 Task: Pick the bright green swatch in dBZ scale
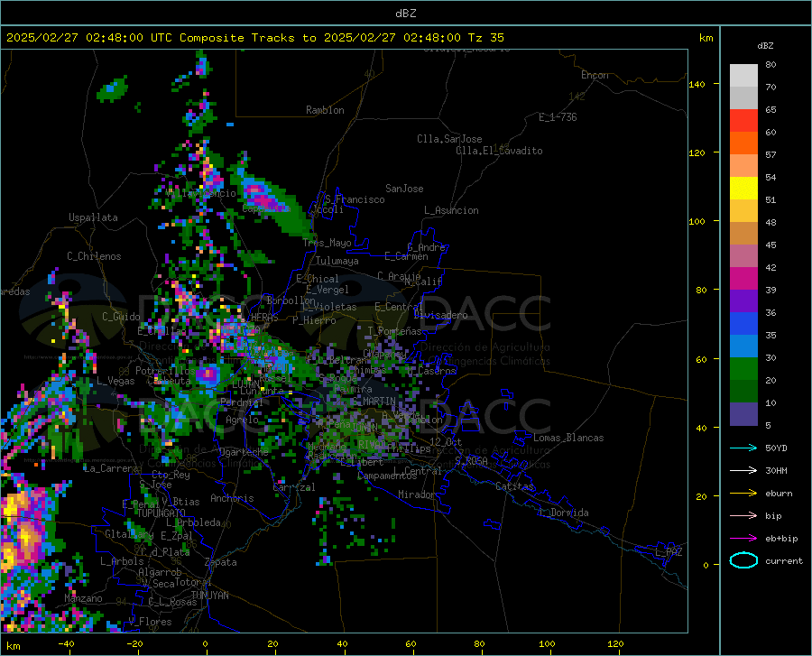743,369
